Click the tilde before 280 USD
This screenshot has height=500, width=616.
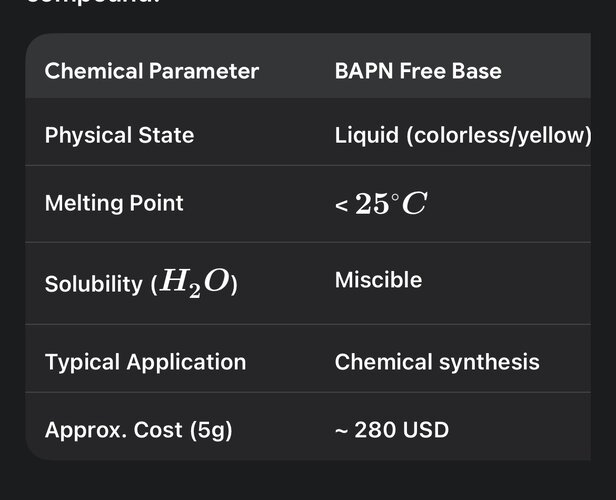point(341,431)
